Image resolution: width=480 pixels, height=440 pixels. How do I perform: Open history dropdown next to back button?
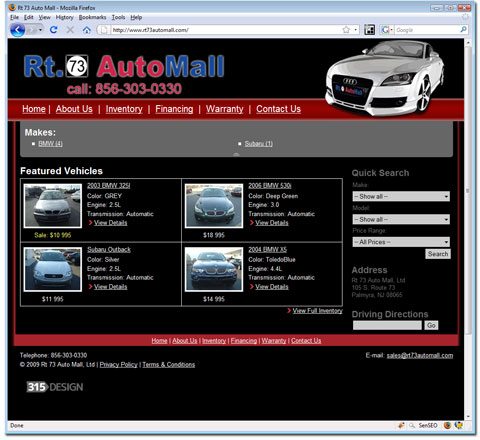(40, 30)
